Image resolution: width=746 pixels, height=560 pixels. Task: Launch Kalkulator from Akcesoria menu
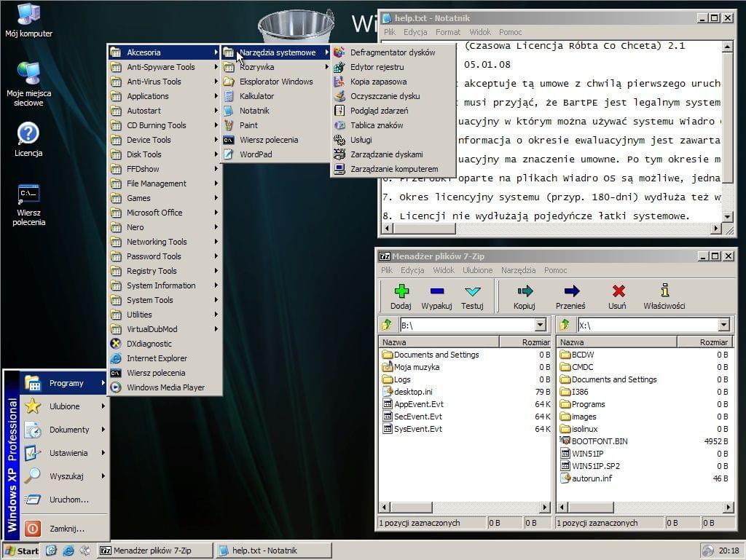pyautogui.click(x=276, y=96)
